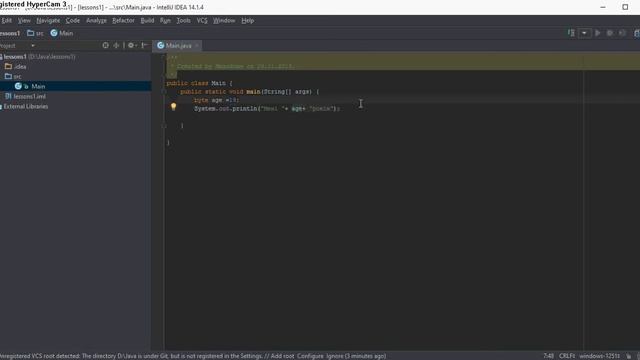Image resolution: width=640 pixels, height=360 pixels.
Task: Open the VCS menu
Action: pos(202,20)
